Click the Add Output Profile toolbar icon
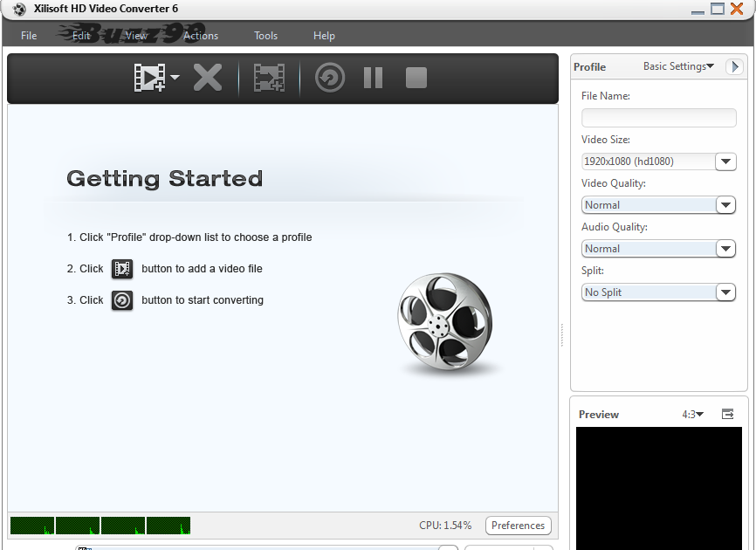756x550 pixels. tap(269, 78)
